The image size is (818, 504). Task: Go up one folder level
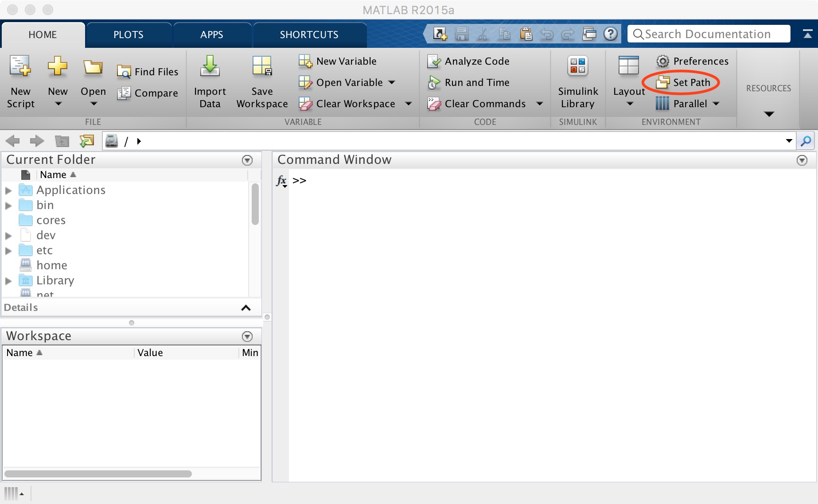[x=62, y=141]
